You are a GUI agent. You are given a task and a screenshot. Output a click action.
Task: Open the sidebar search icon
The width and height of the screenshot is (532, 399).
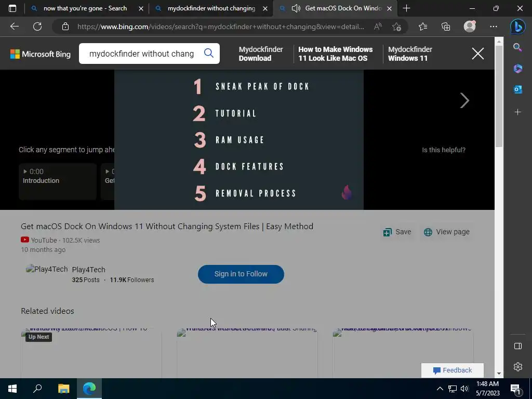pos(517,47)
